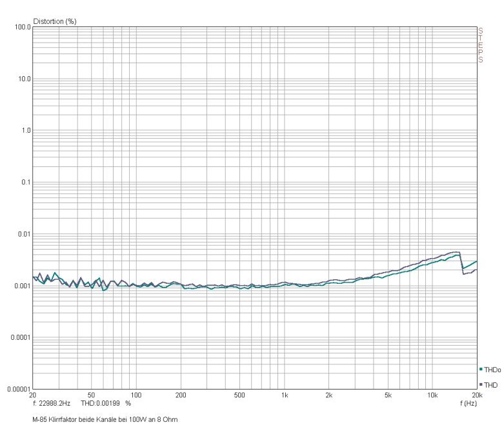The height and width of the screenshot is (425, 504).
Task: Select the THD legend label text
Action: point(491,385)
